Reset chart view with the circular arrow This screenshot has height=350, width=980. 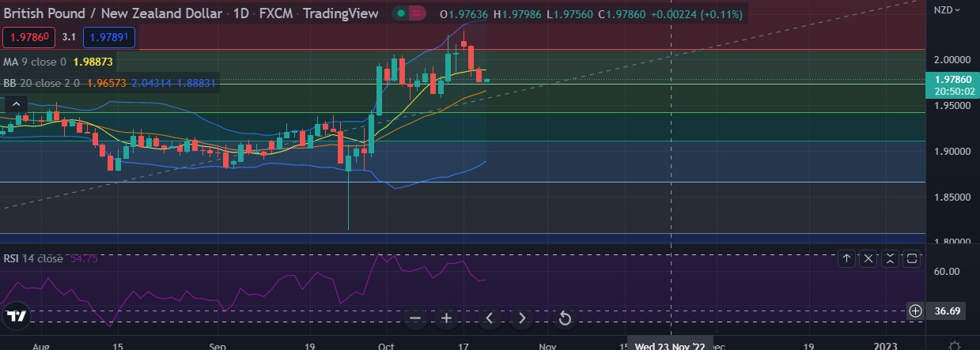coord(565,318)
